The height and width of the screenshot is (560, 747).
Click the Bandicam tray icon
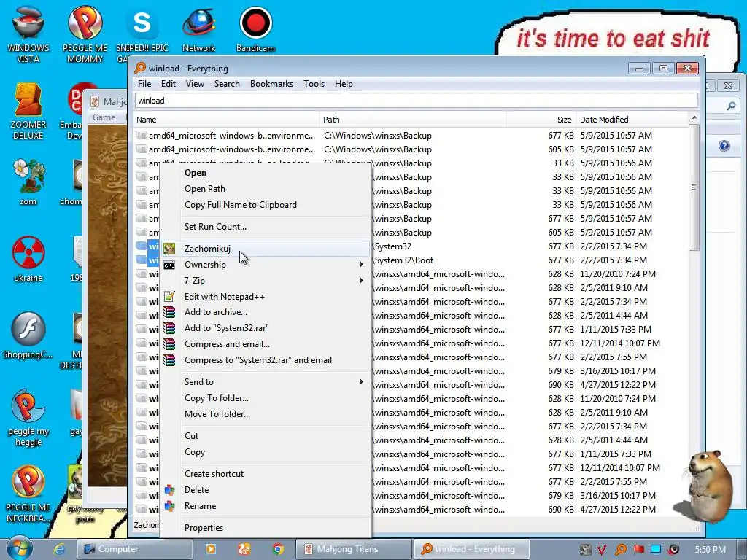click(673, 550)
